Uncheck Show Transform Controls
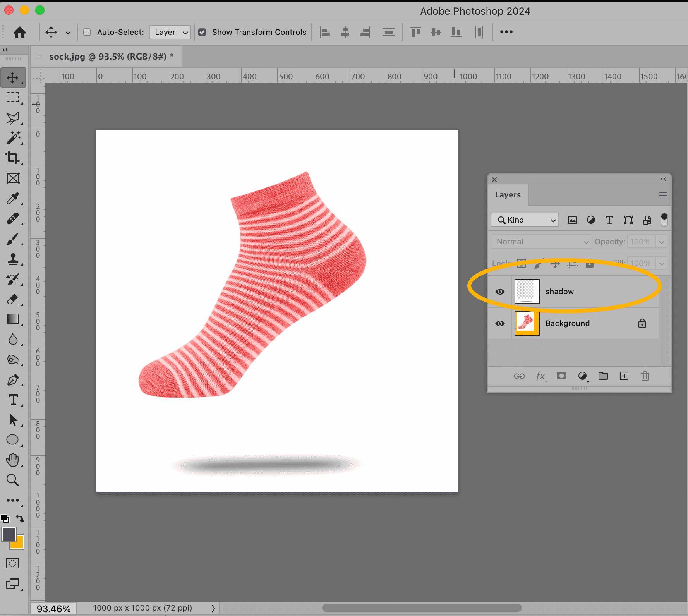 [x=202, y=32]
